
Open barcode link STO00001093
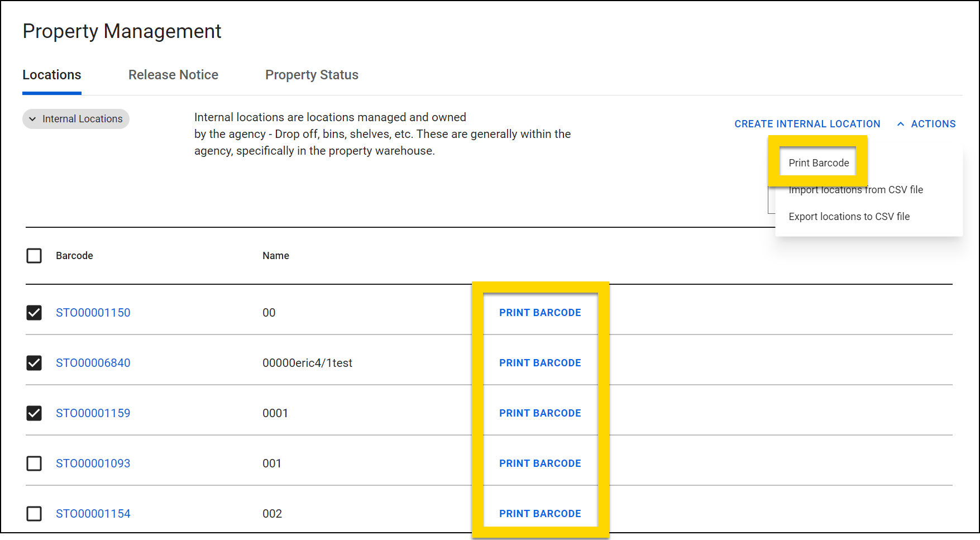93,463
